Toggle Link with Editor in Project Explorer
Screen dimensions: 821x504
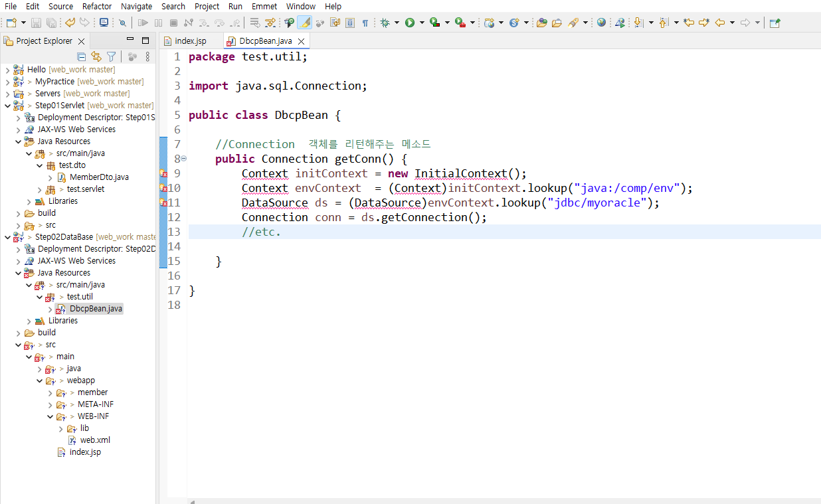point(96,57)
